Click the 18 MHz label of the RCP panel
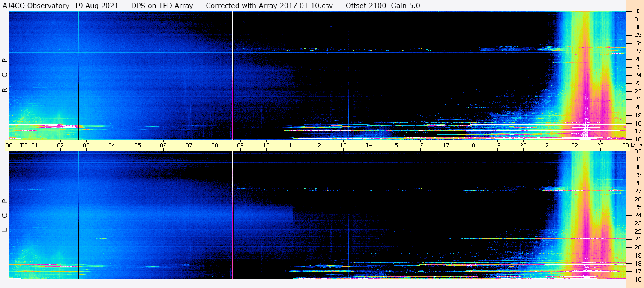Screen dimensions: 644x288 tap(637, 123)
